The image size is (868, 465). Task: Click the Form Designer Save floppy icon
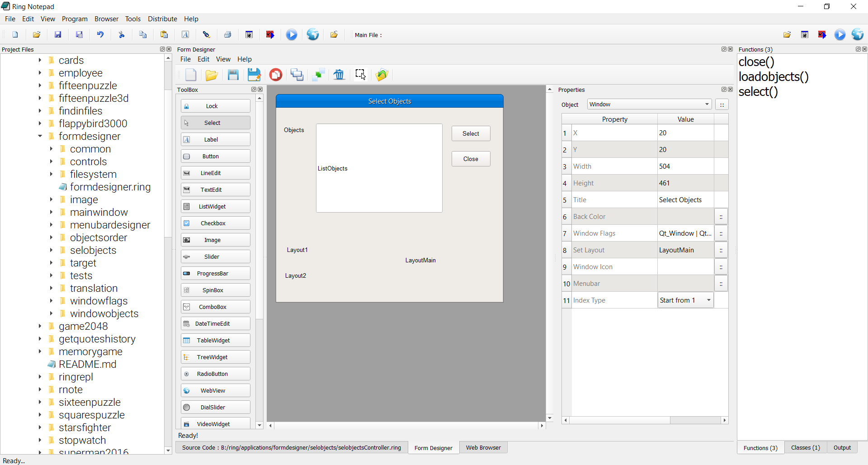click(x=233, y=75)
